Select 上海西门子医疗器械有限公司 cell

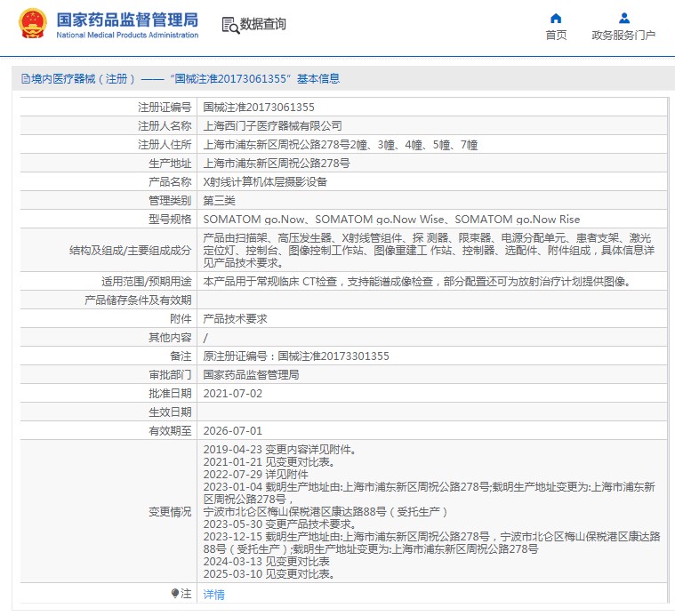tap(272, 126)
